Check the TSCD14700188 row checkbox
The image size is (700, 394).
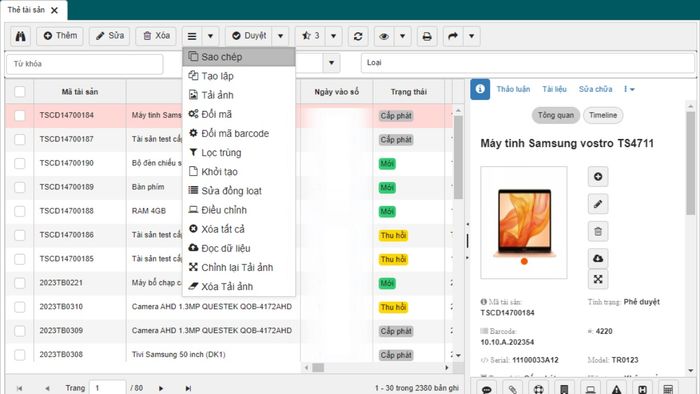(x=20, y=211)
